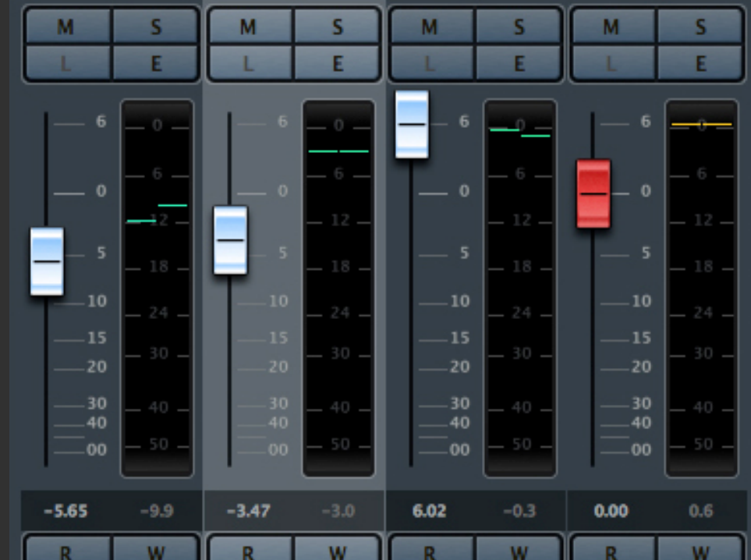Open Edit channel settings on the -3.47 channel
Viewport: 751px width, 560px height.
coord(337,63)
